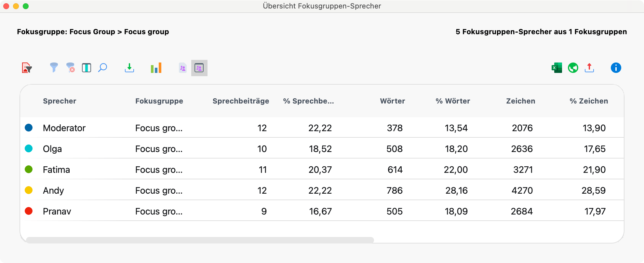Click Olga's percentage value 18,52
The width and height of the screenshot is (644, 263).
point(320,149)
